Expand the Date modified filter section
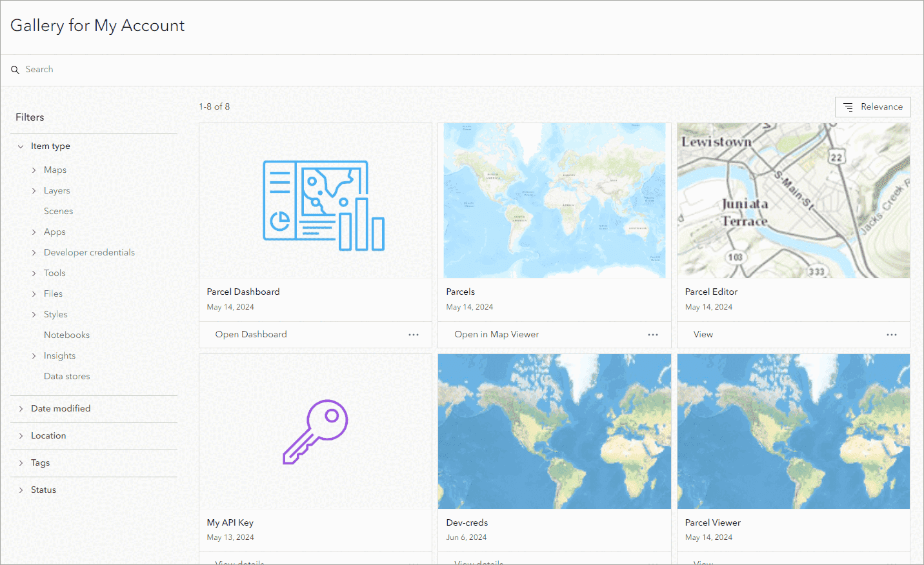The height and width of the screenshot is (565, 924). point(20,408)
